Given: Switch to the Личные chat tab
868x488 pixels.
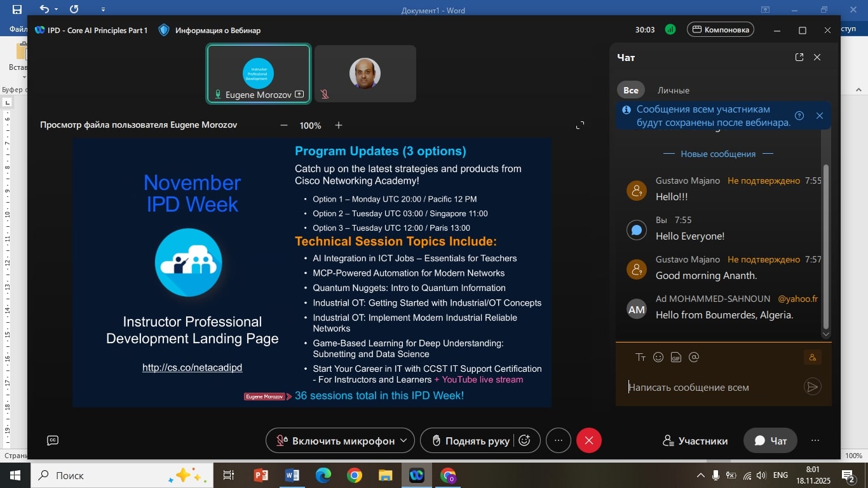Looking at the screenshot, I should (673, 90).
